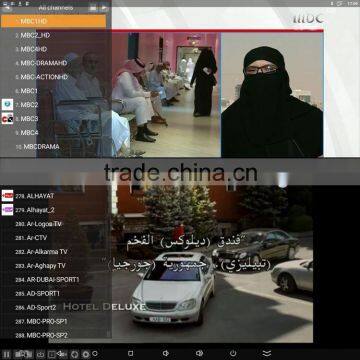Tap the power icon in navigation bar
Image resolution: width=360 pixels, height=360 pixels.
(233, 353)
